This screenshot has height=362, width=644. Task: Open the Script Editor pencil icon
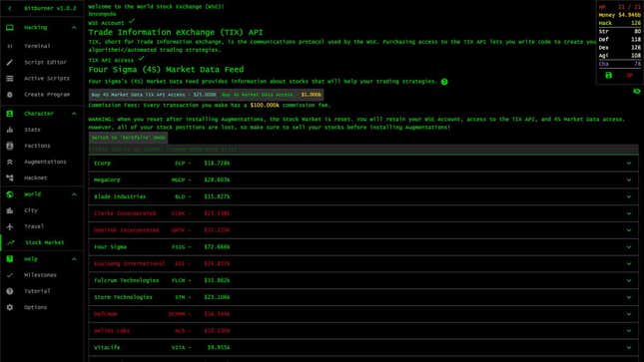point(9,63)
